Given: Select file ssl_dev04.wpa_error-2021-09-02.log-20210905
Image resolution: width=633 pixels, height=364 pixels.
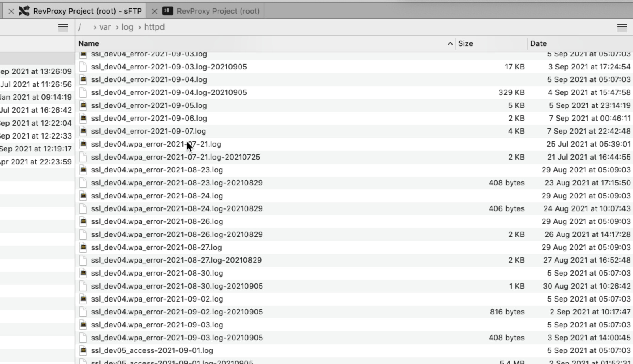Looking at the screenshot, I should [x=177, y=312].
